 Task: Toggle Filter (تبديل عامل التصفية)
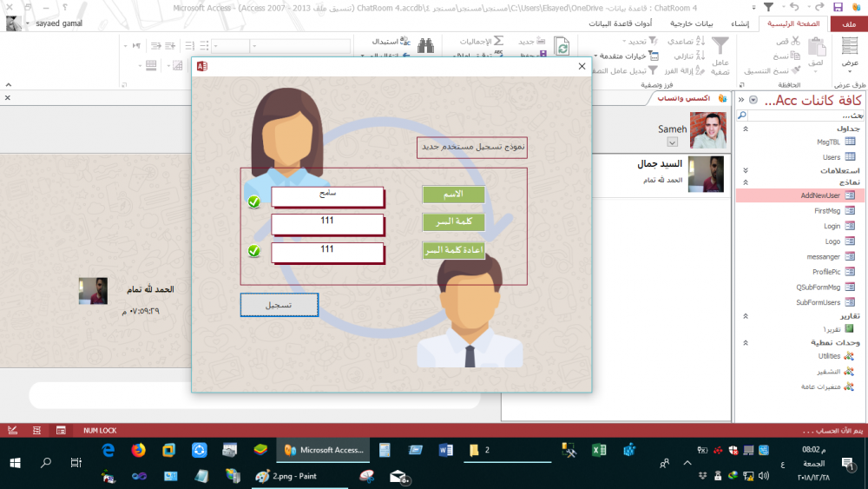tap(625, 70)
